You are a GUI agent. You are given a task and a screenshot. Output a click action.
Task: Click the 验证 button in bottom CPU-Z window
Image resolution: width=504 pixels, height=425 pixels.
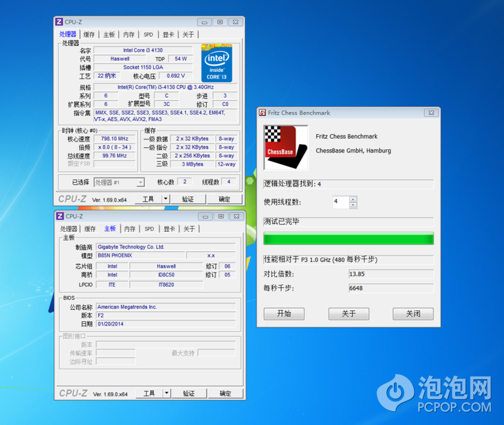[x=189, y=393]
